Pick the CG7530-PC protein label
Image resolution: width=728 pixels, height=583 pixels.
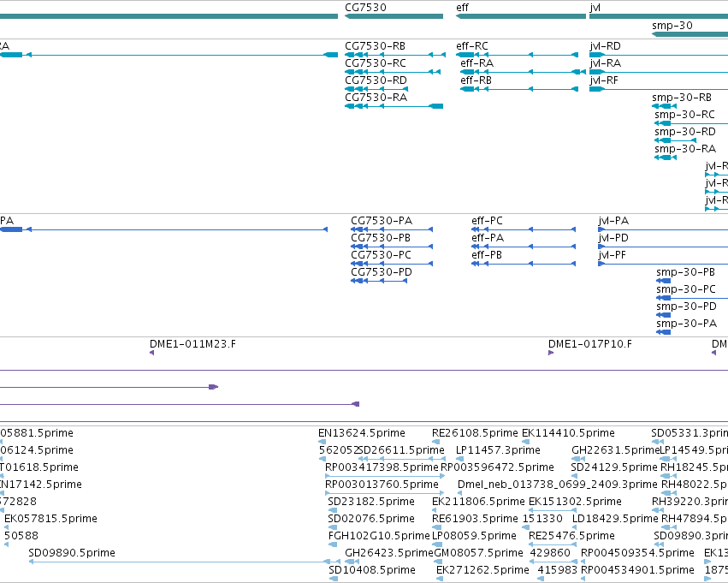click(x=382, y=255)
